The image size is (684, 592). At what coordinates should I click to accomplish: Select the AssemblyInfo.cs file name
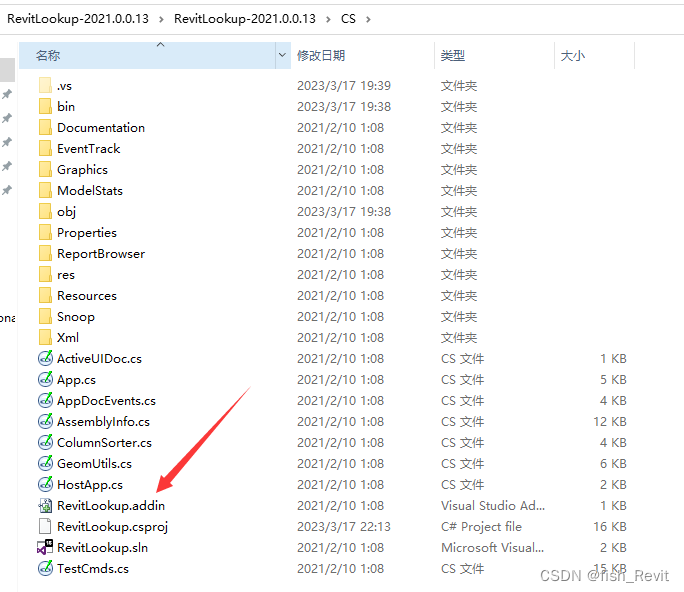pos(103,421)
